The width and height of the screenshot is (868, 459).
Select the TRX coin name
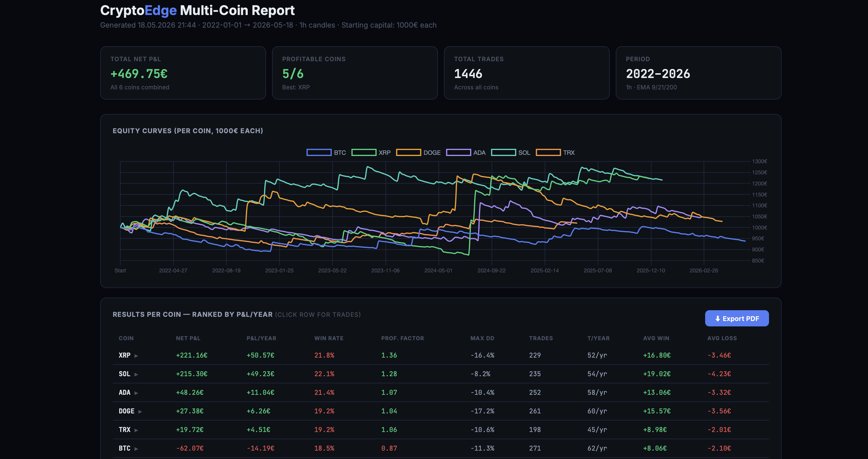124,429
